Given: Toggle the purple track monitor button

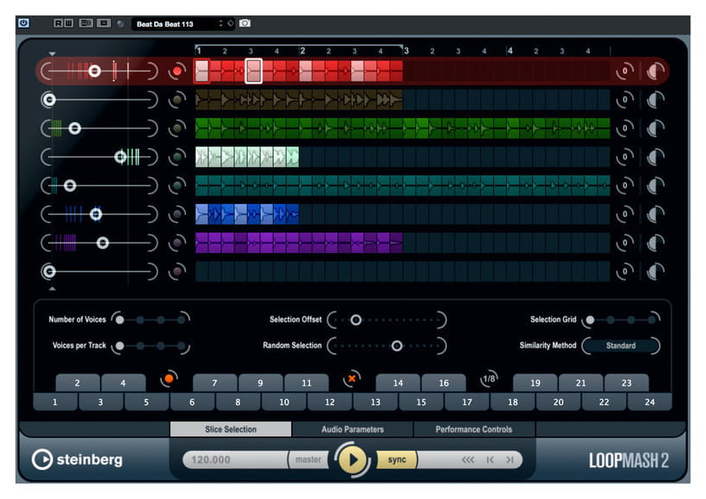Looking at the screenshot, I should [x=177, y=243].
